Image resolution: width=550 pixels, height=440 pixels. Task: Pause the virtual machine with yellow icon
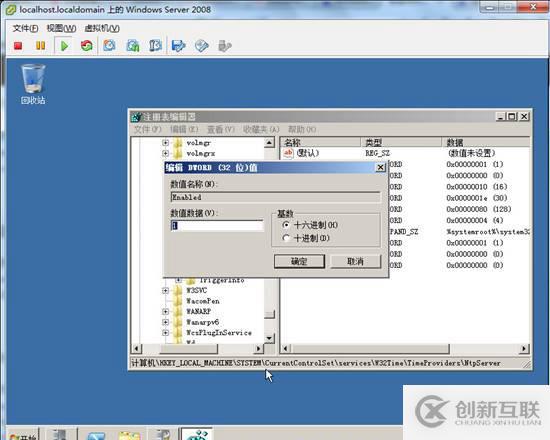[x=40, y=46]
